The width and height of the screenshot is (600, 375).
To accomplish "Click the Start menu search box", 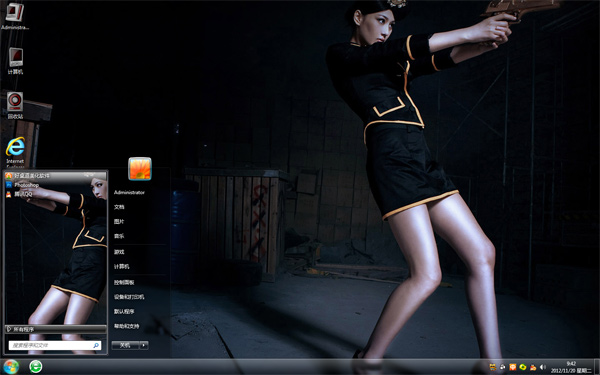I will (x=55, y=345).
